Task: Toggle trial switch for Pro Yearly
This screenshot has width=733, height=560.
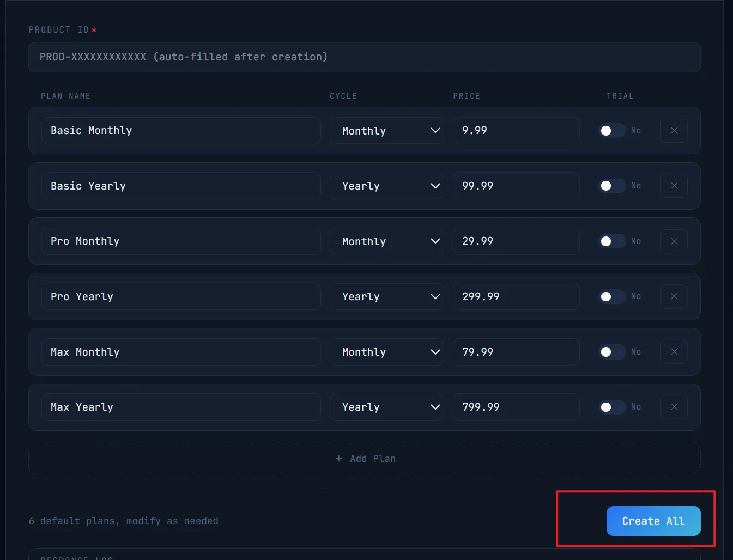Action: click(611, 296)
